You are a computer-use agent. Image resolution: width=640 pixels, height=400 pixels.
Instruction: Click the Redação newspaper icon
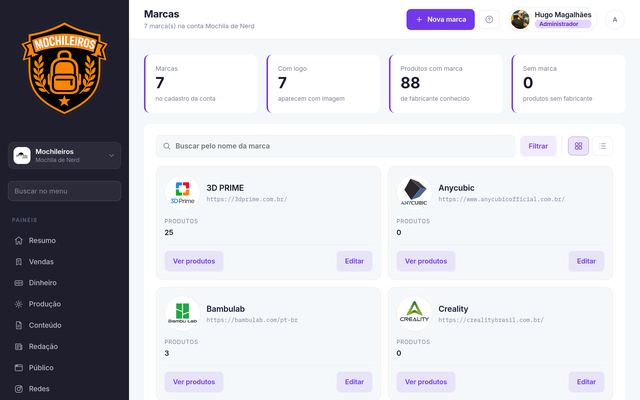point(18,347)
